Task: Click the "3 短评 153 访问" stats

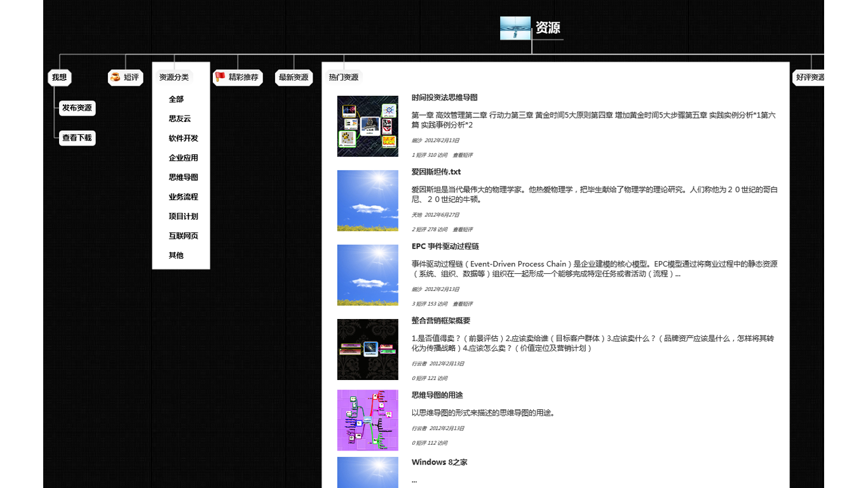Action: tap(430, 304)
